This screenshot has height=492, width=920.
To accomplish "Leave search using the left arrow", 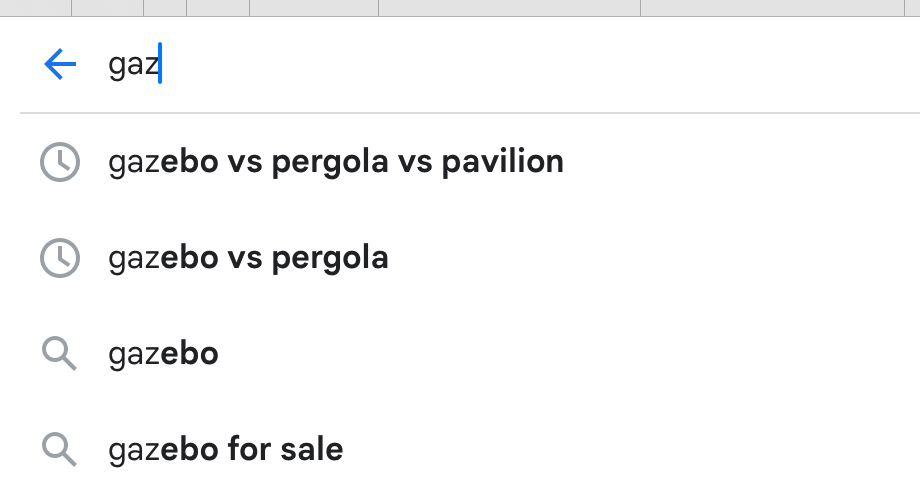I will [60, 66].
